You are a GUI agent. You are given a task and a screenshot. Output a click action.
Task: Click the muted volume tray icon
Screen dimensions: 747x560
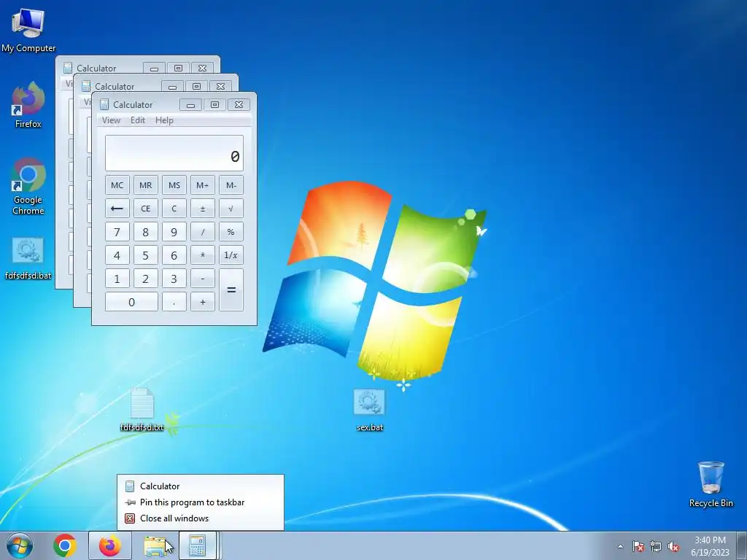point(673,546)
